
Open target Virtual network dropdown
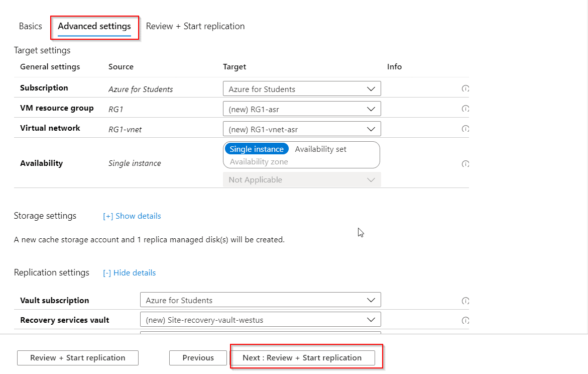point(302,129)
